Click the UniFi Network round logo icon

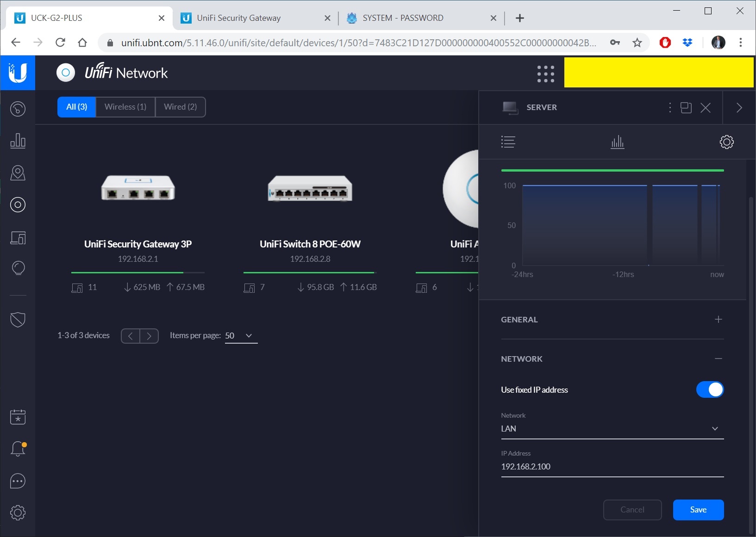[66, 73]
